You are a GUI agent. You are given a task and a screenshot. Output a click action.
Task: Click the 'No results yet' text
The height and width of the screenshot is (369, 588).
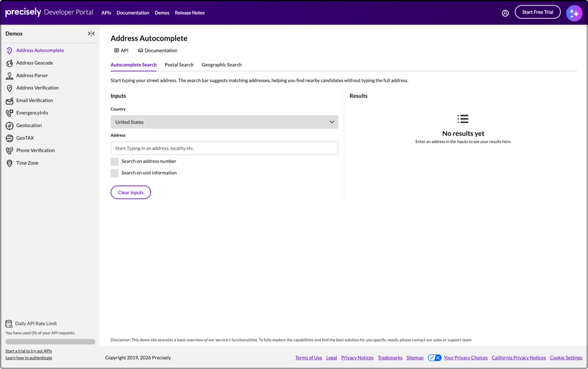click(463, 134)
